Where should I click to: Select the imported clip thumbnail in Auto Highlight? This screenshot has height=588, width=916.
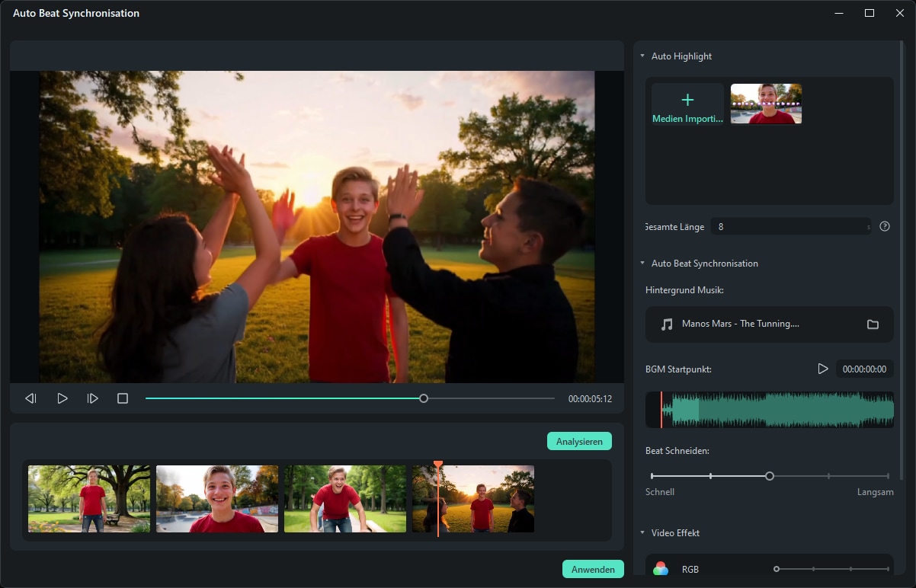765,104
